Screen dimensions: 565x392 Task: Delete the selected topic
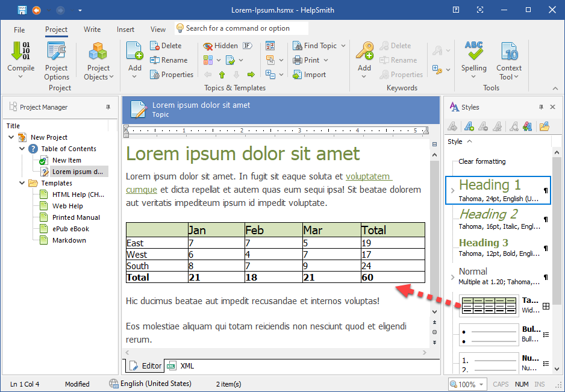click(166, 46)
